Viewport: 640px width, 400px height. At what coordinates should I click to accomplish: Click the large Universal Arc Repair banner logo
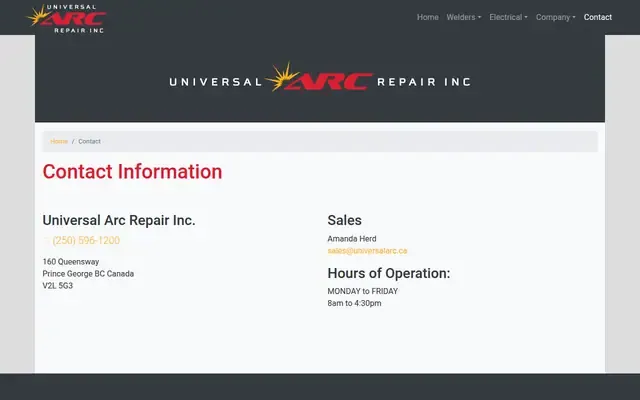(320, 77)
